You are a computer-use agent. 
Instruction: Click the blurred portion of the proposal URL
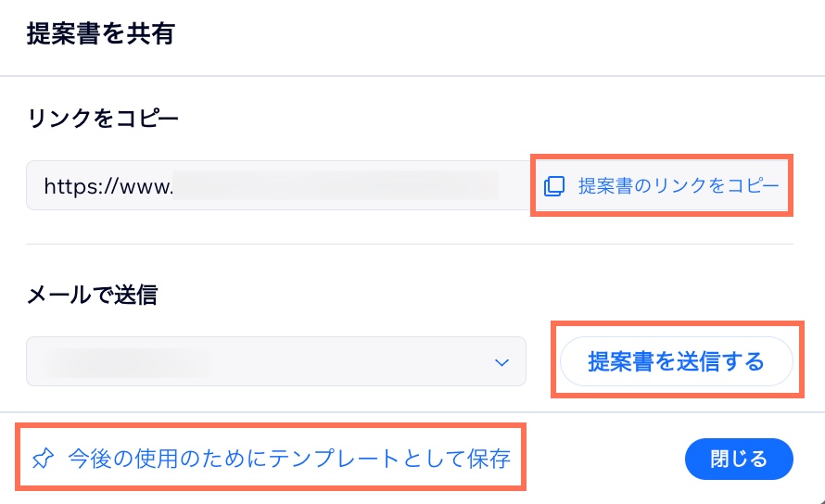click(336, 185)
